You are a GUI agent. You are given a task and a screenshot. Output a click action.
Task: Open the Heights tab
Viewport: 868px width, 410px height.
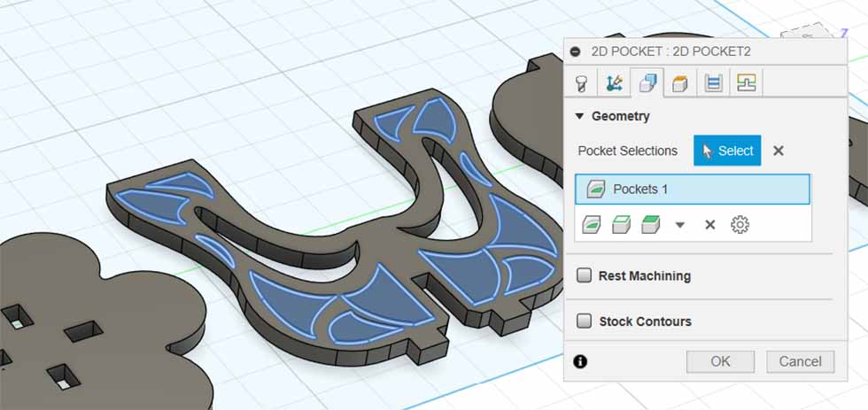(x=680, y=83)
